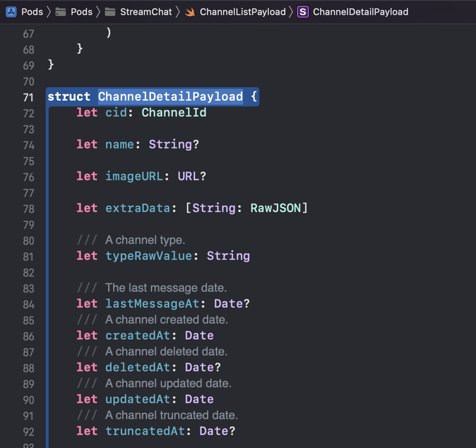
Task: Click line number 92 in gutter
Action: [x=28, y=432]
